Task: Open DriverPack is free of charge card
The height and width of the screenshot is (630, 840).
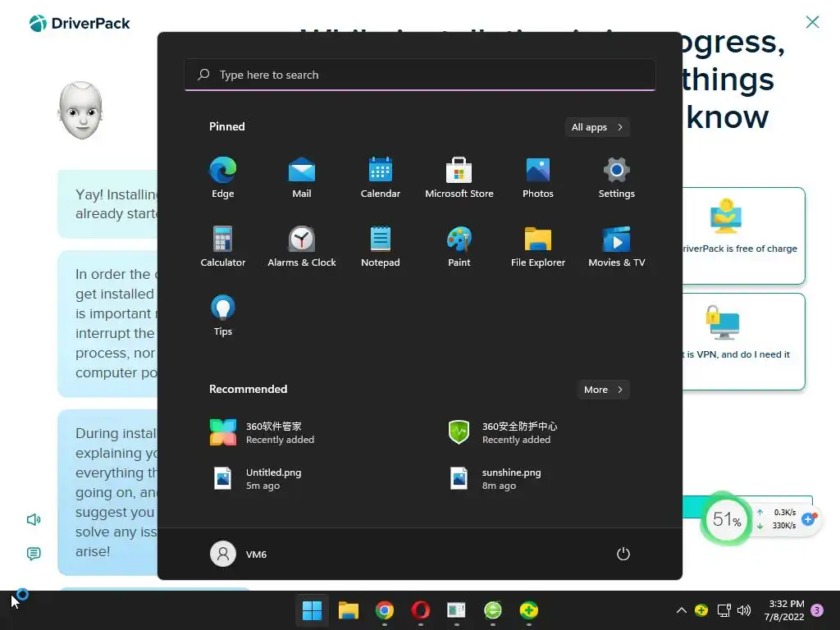Action: point(743,235)
